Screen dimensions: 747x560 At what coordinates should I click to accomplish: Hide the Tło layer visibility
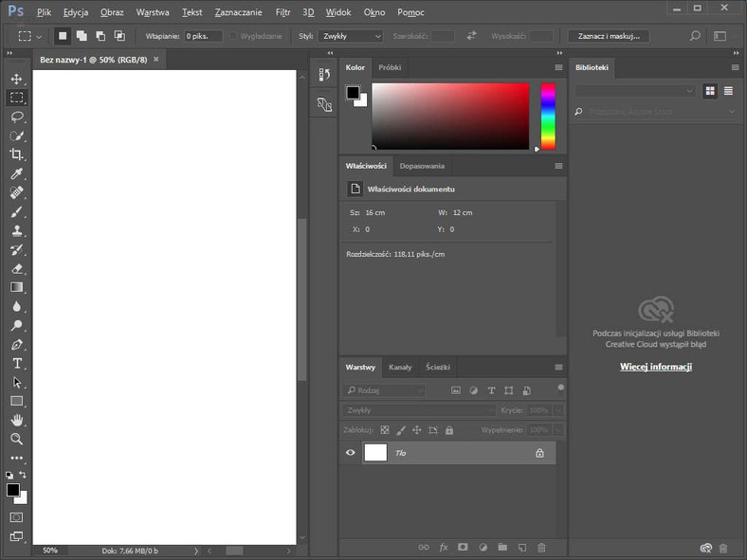click(350, 453)
